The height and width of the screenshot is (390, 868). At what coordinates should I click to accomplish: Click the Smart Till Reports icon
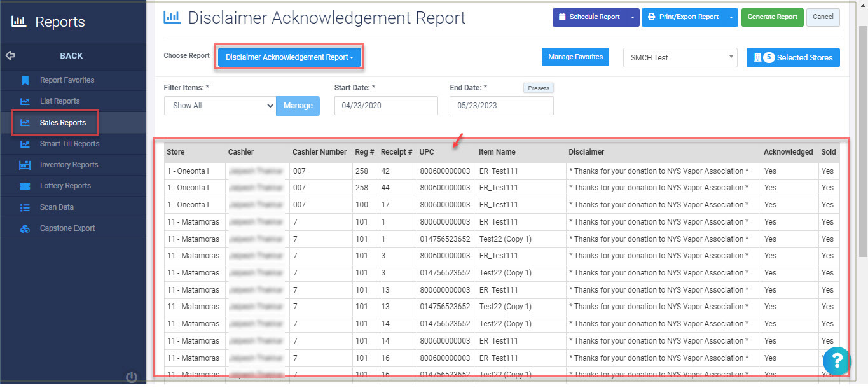tap(25, 144)
